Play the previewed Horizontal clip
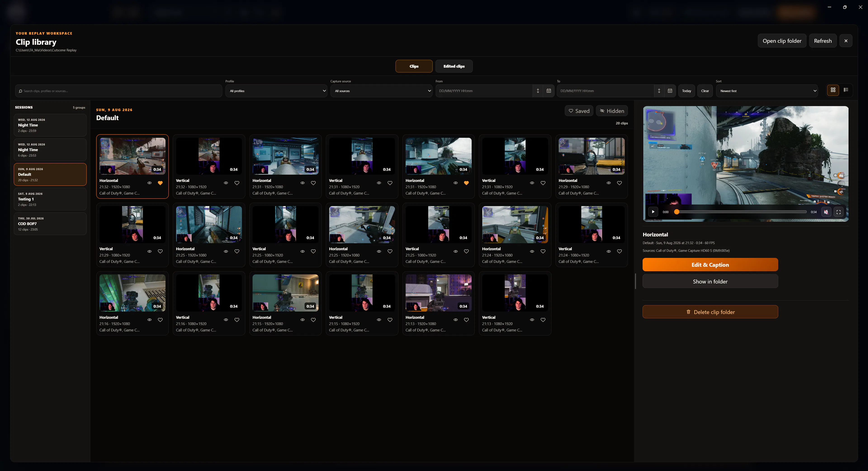This screenshot has width=868, height=471. [x=653, y=212]
